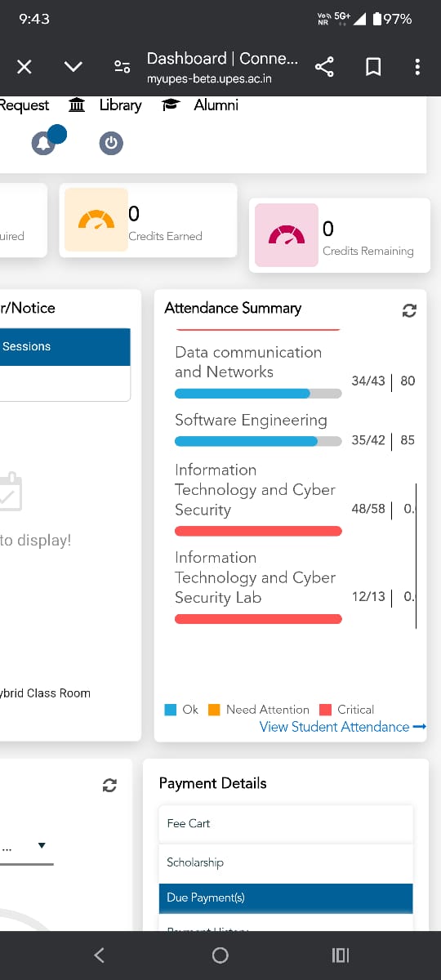The image size is (441, 980).
Task: Open site settings icon beside the URL
Action: (122, 67)
